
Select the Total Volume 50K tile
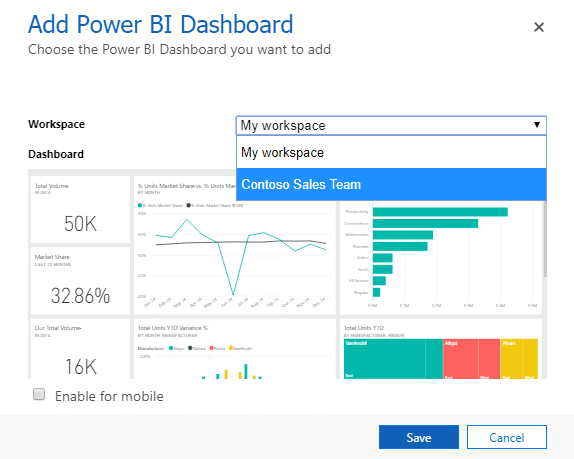tap(81, 209)
